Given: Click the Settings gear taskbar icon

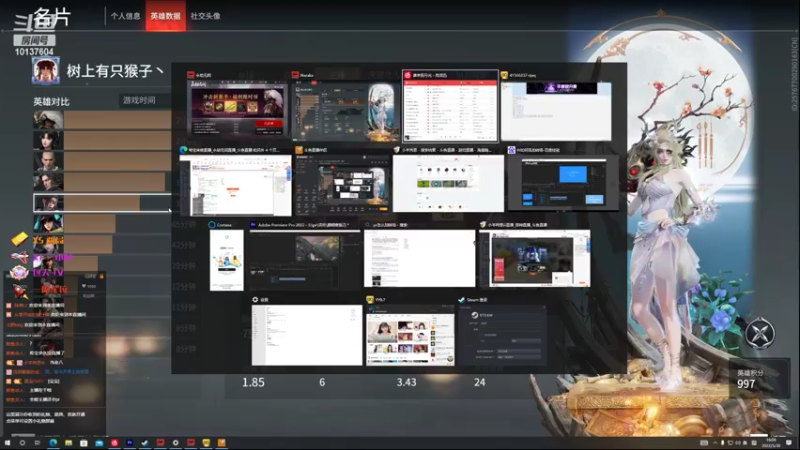Looking at the screenshot, I should click(x=176, y=443).
